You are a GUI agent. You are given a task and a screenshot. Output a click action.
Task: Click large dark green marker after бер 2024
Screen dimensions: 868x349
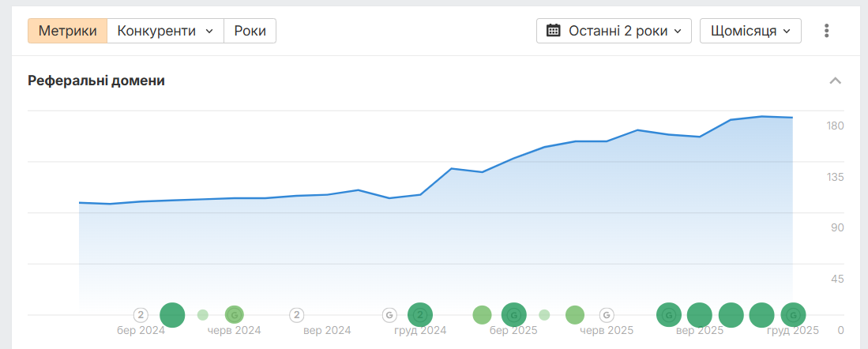pyautogui.click(x=172, y=315)
